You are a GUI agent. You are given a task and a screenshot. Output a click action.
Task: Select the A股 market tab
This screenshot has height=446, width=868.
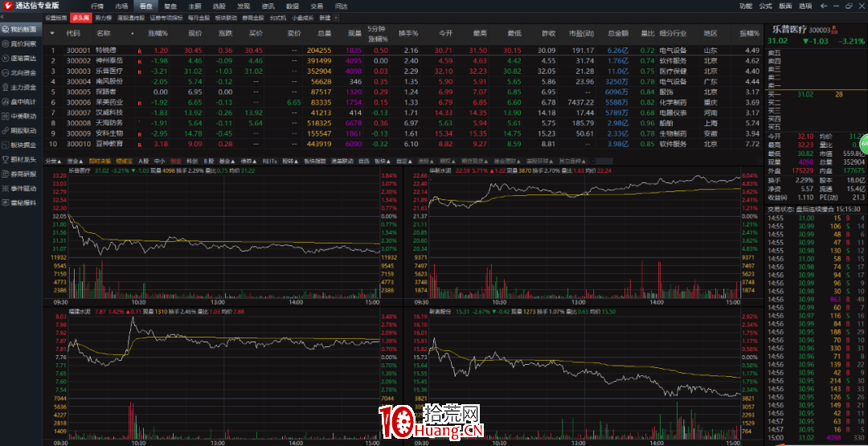point(143,161)
